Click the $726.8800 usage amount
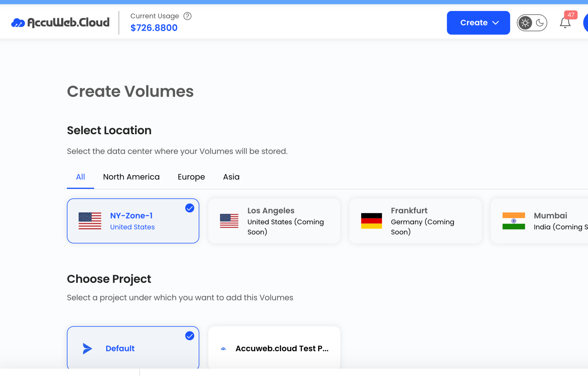588x376 pixels. (x=154, y=28)
